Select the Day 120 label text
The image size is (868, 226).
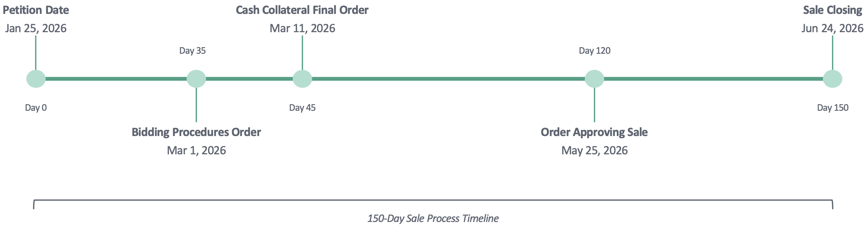pyautogui.click(x=595, y=50)
